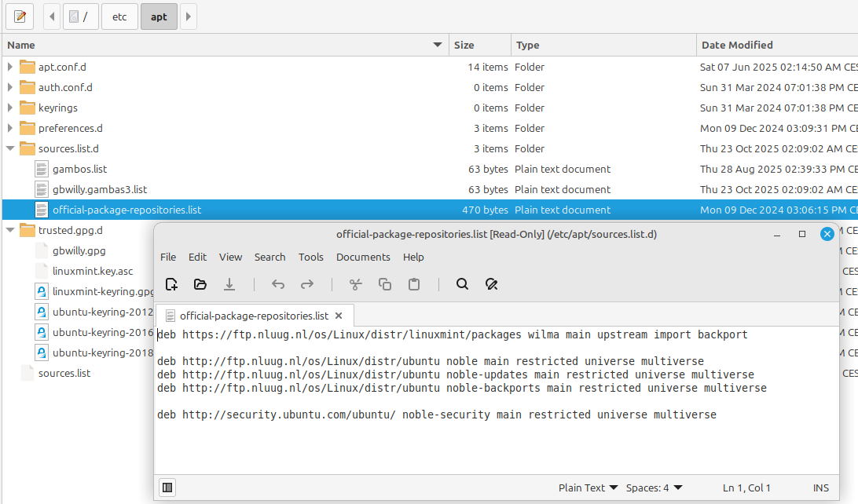
Task: Click the save document icon
Action: (x=229, y=284)
